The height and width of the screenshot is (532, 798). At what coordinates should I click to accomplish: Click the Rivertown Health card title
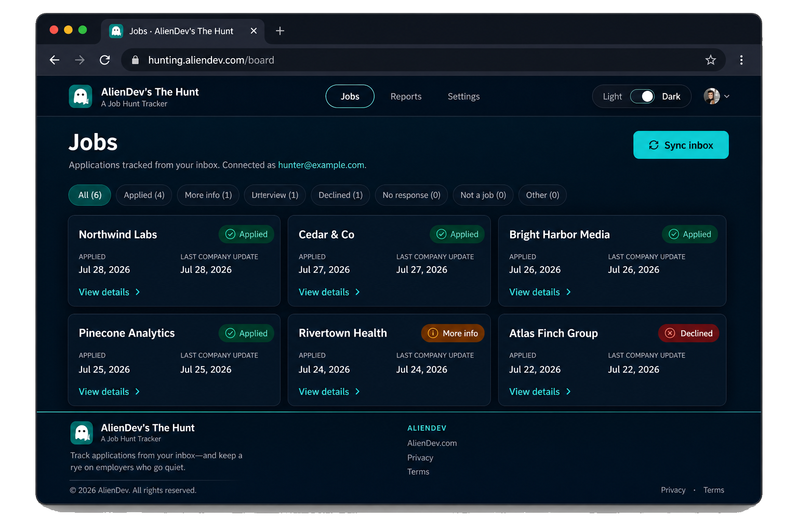coord(343,334)
